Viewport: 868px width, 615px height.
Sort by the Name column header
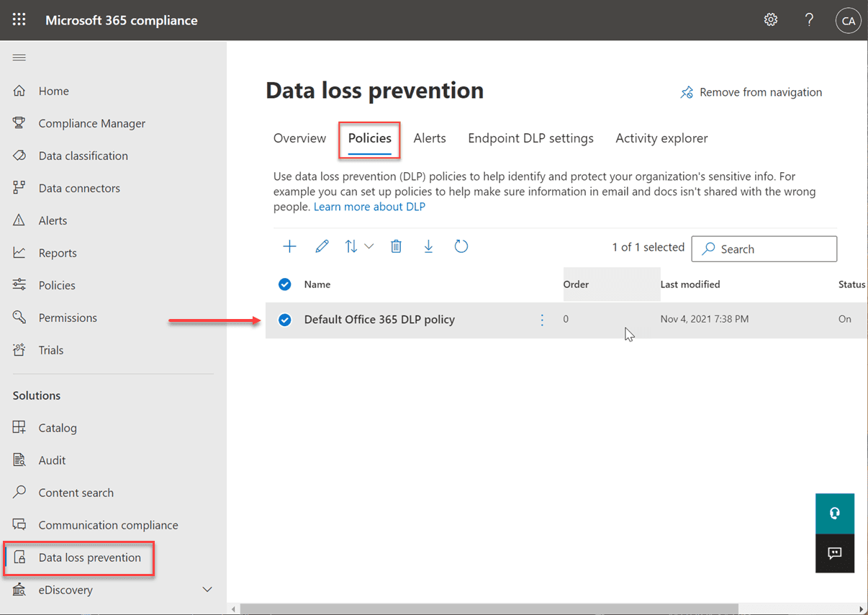click(317, 284)
